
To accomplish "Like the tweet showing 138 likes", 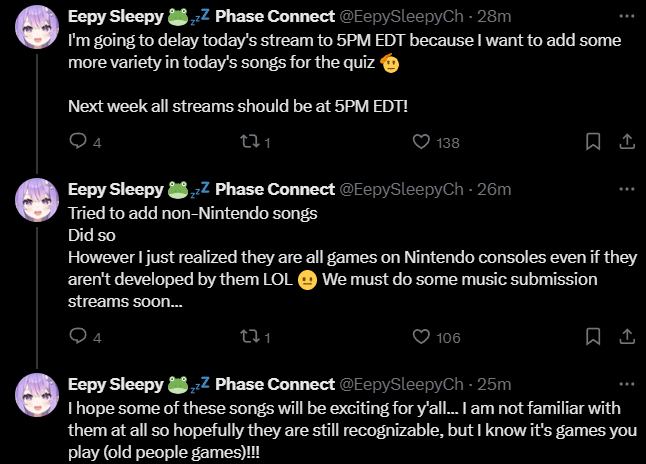I will (x=422, y=143).
